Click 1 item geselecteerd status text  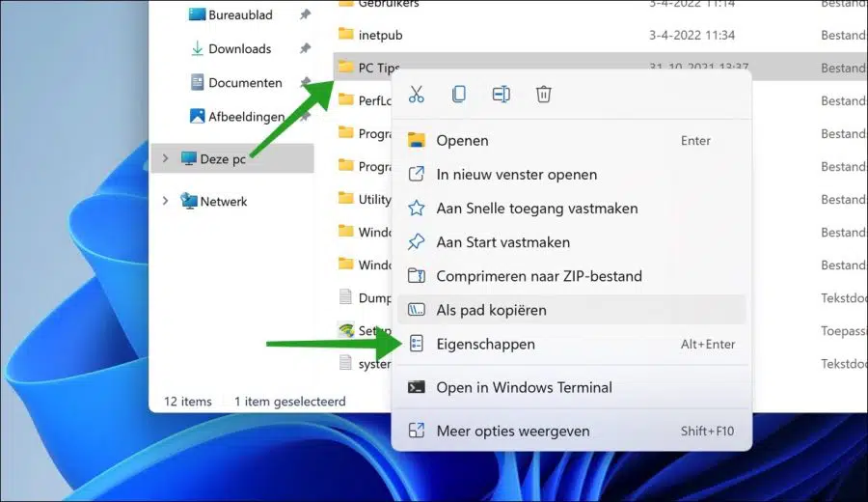point(289,402)
